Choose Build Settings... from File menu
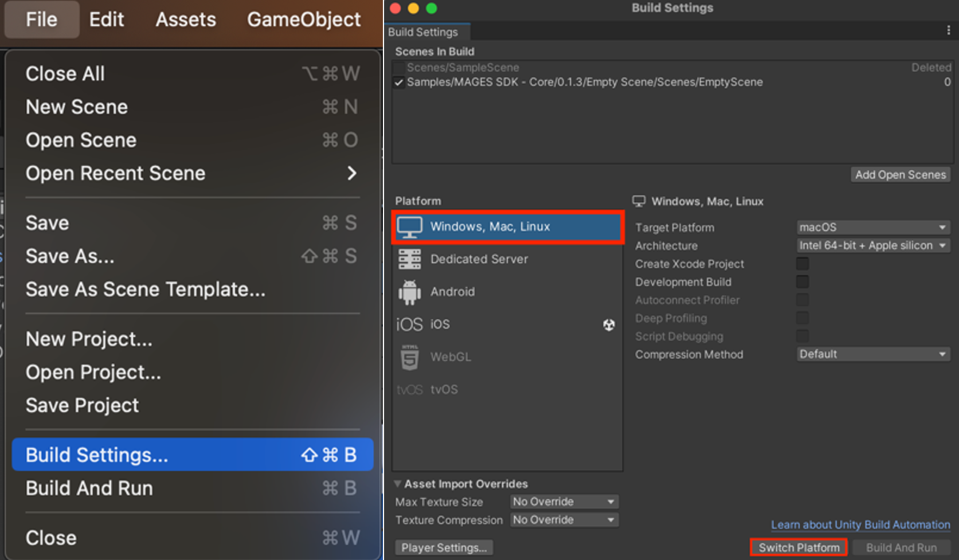Viewport: 959px width, 560px height. pyautogui.click(x=192, y=455)
